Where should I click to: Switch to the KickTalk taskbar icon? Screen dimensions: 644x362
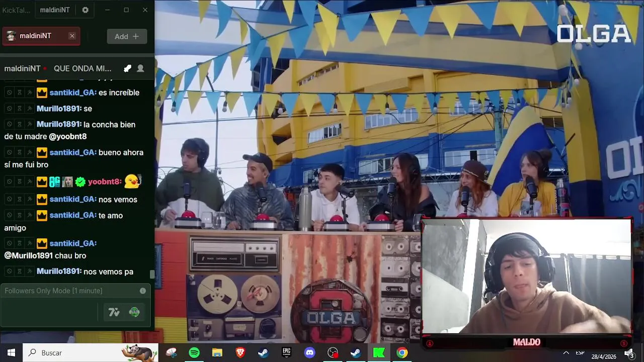(379, 353)
